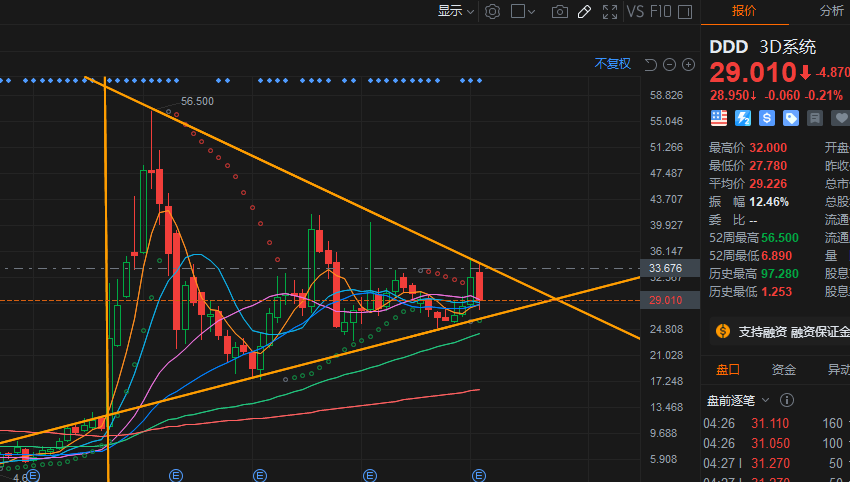Select the 资金 tab
The width and height of the screenshot is (850, 482).
click(x=784, y=370)
